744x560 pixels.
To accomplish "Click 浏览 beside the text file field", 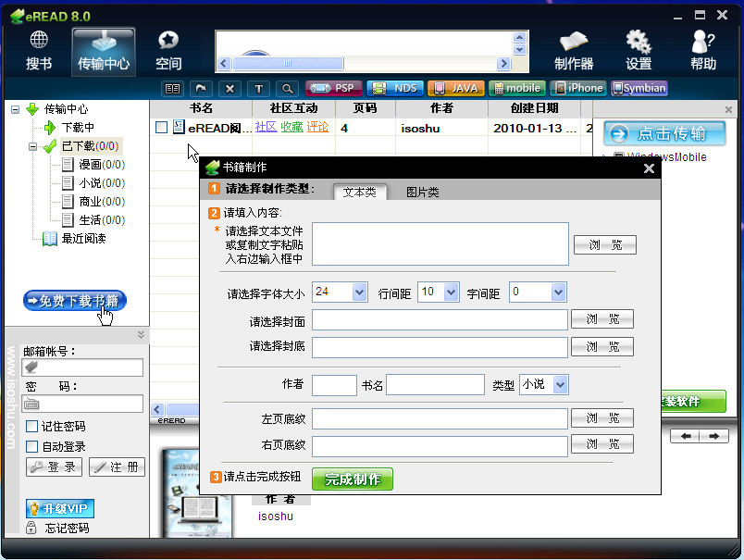I will point(605,245).
